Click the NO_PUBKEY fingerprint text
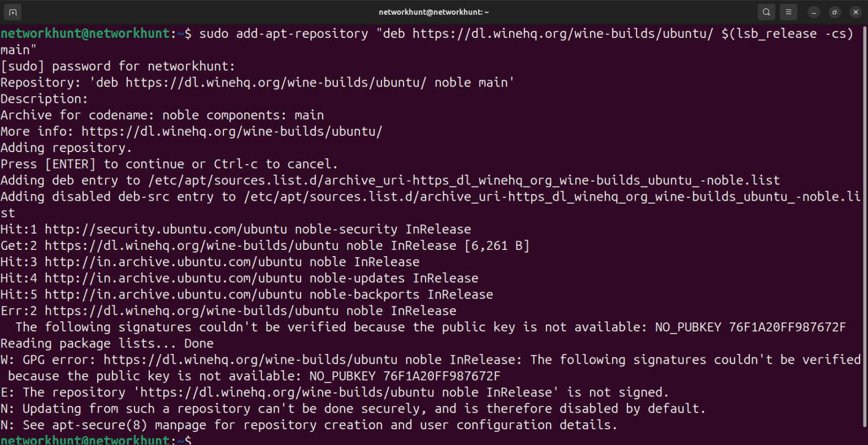Viewport: 868px width, 445px height. coord(785,327)
